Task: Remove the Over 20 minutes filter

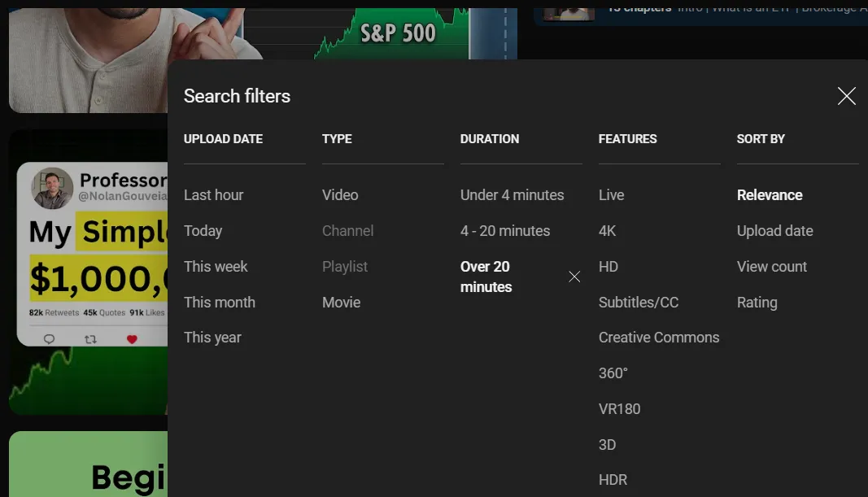Action: [574, 277]
